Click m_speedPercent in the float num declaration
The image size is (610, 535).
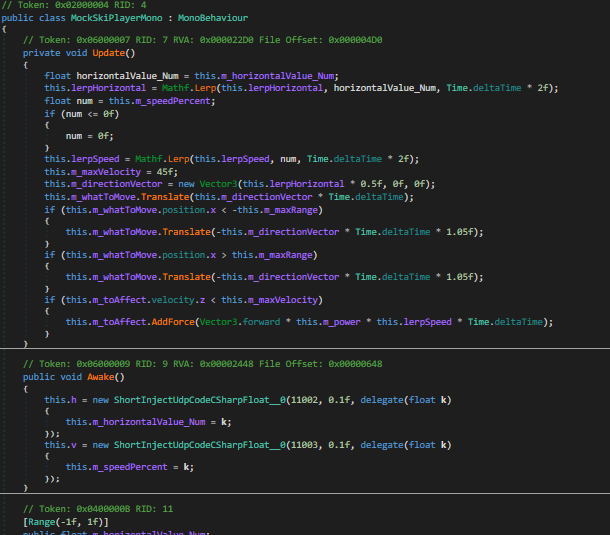[x=173, y=101]
